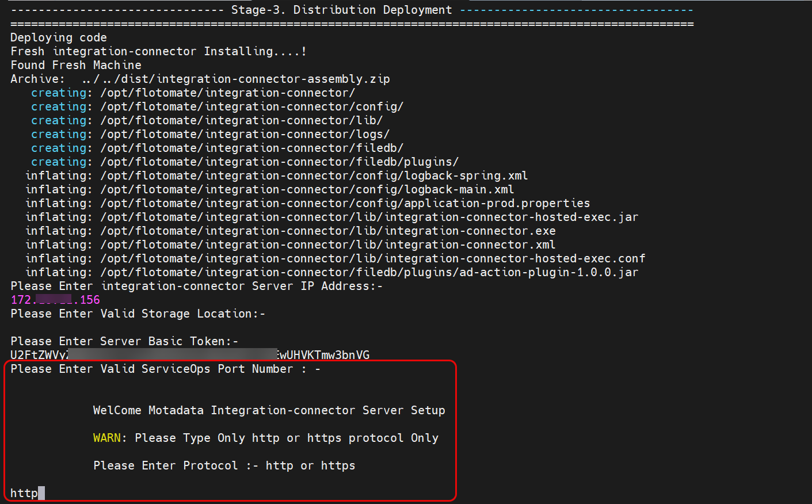Click the integration-connector-hosted-exec.jar path
Viewport: 812px width, 504px height.
tap(369, 217)
